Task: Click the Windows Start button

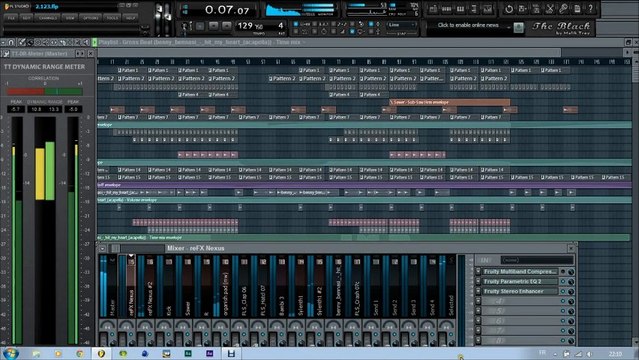Action: pyautogui.click(x=10, y=353)
